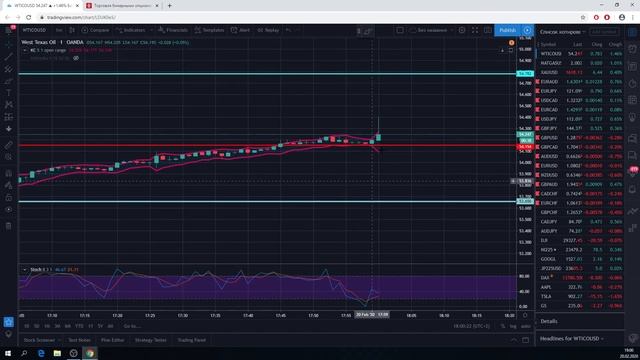Click the cyan lower price line label
Image resolution: width=640 pixels, height=360 pixels.
pos(525,201)
